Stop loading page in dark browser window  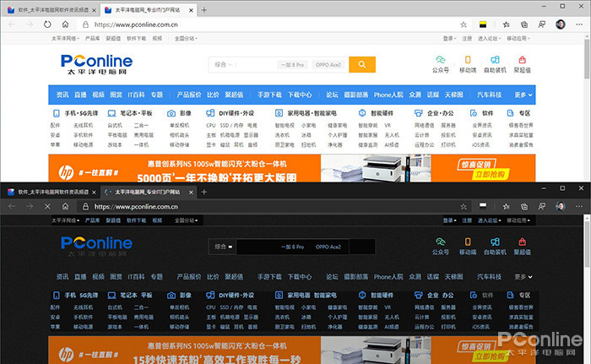(47, 206)
